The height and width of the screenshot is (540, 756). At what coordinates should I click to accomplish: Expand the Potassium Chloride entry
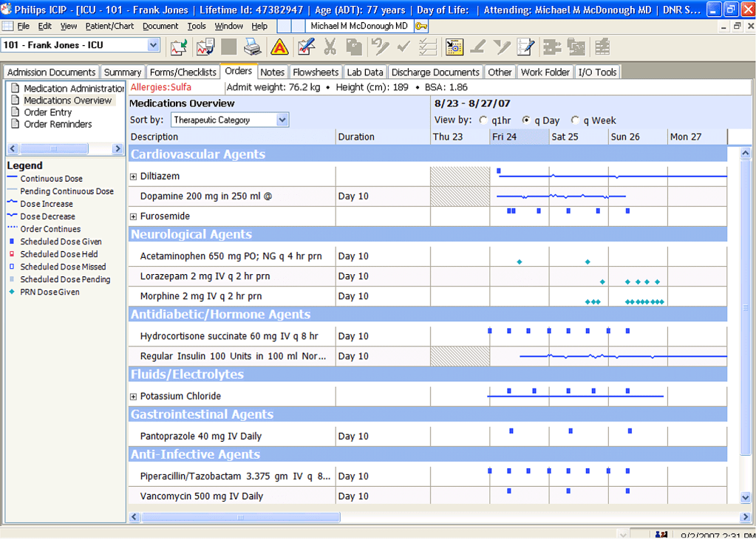[x=134, y=397]
